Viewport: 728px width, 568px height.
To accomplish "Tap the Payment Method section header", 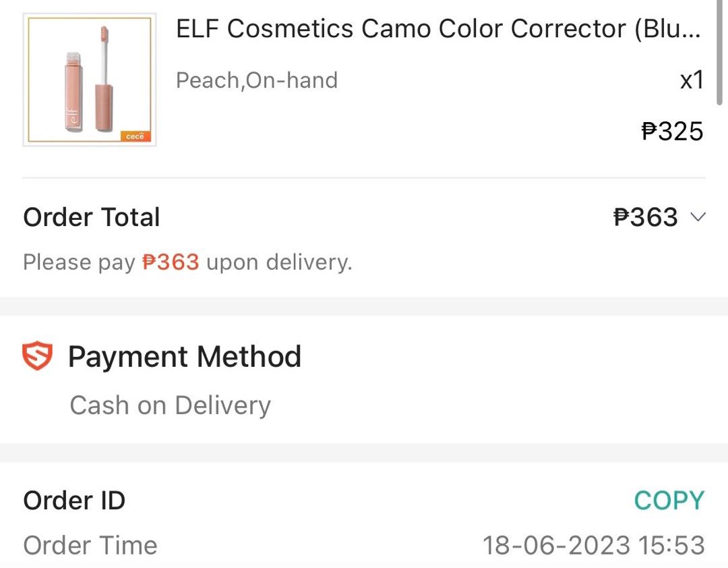I will coord(185,356).
